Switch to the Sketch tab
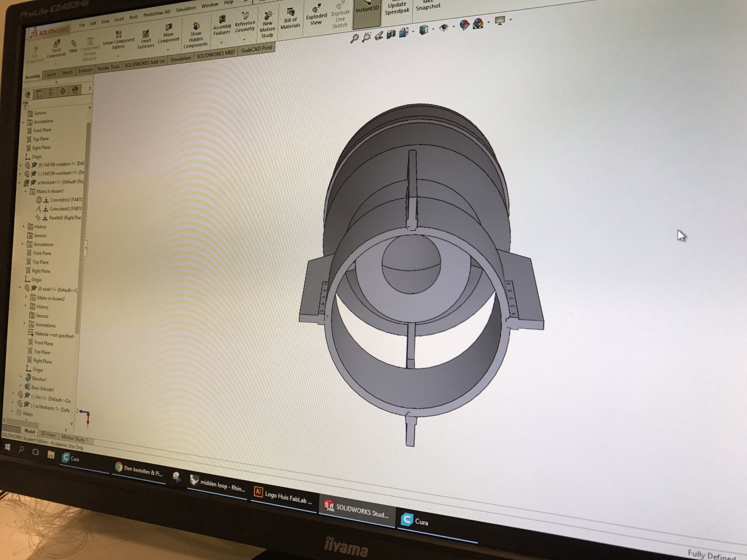Image resolution: width=747 pixels, height=560 pixels. pos(67,72)
